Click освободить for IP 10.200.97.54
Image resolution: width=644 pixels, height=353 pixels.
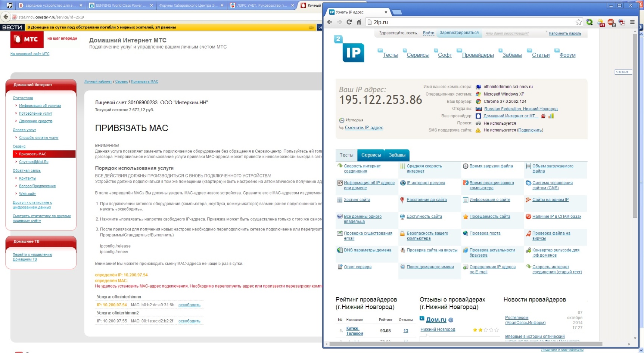click(189, 305)
